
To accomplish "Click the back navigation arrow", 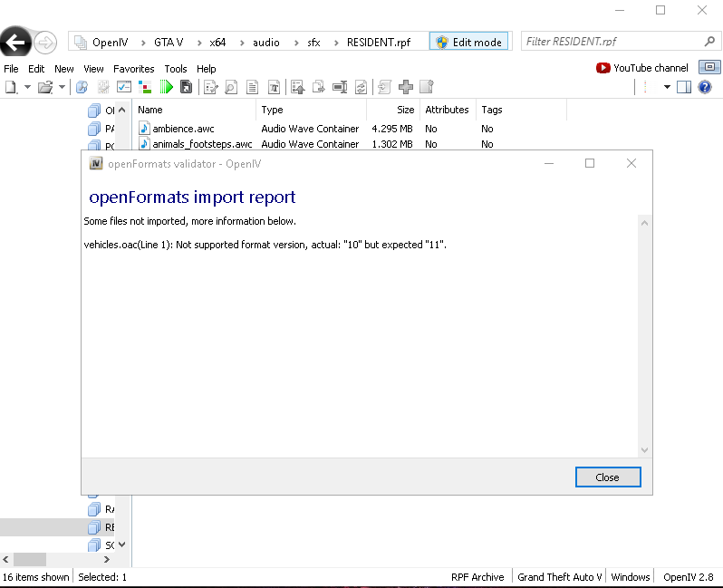I will pos(15,43).
